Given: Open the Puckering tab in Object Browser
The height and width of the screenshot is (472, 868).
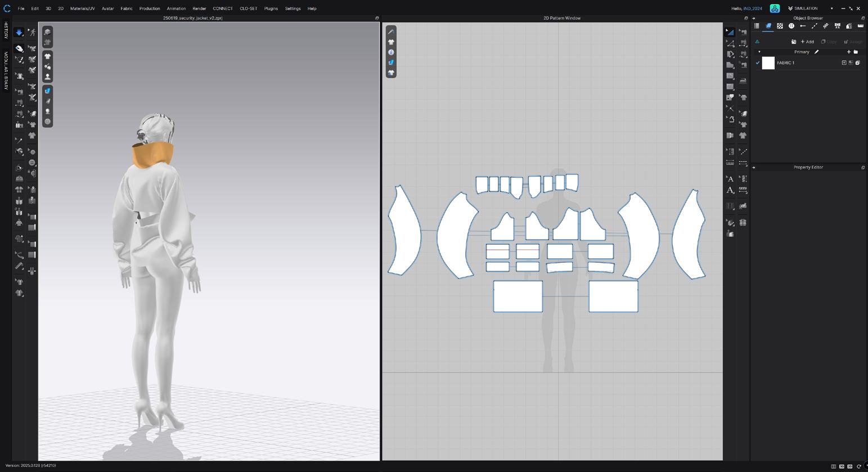Looking at the screenshot, I should (826, 26).
